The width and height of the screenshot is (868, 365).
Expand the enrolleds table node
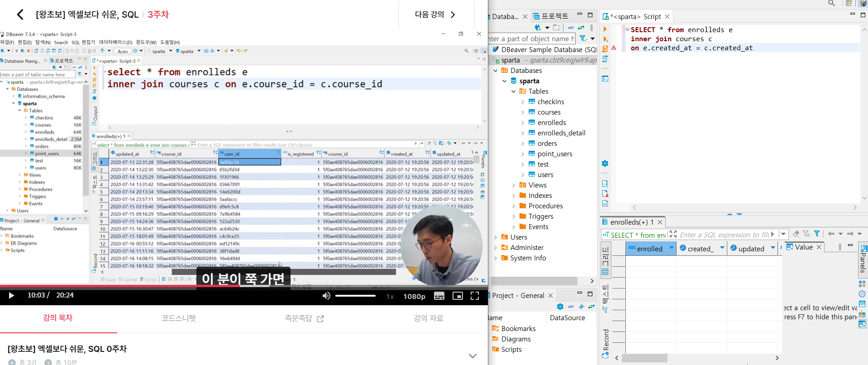point(523,123)
